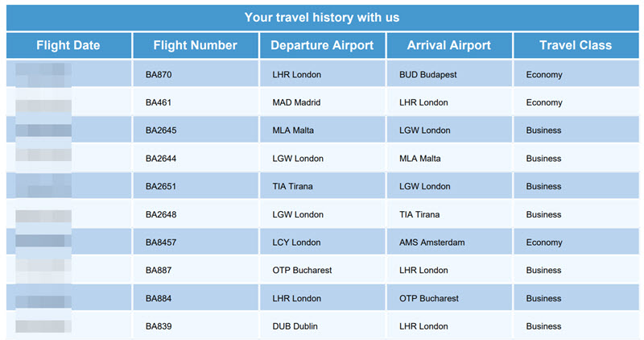Select the Arrival Airport column header

[449, 45]
